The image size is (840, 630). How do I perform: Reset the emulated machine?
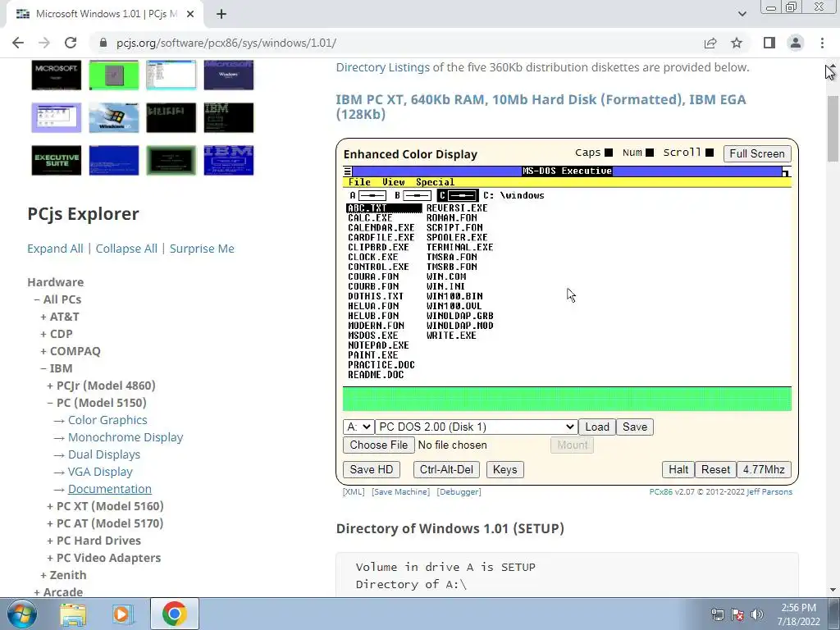[715, 470]
